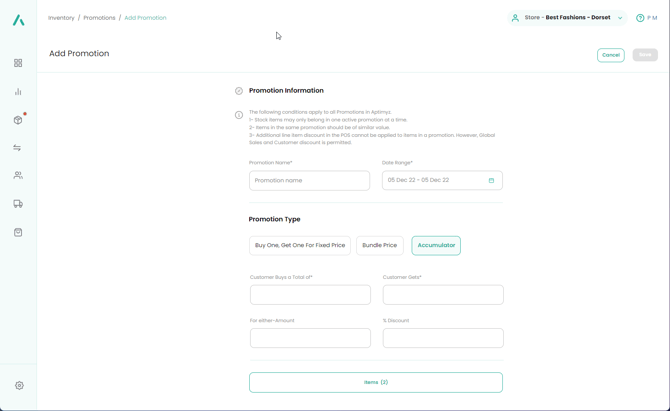Select Bundle Price promotion type
Viewport: 670px width, 411px height.
tap(380, 245)
